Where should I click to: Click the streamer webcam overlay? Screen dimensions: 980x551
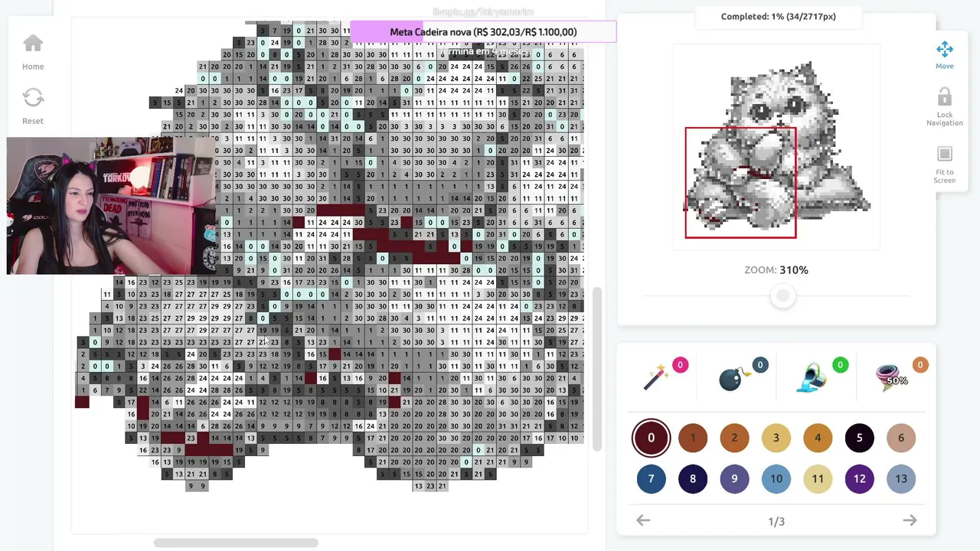111,206
